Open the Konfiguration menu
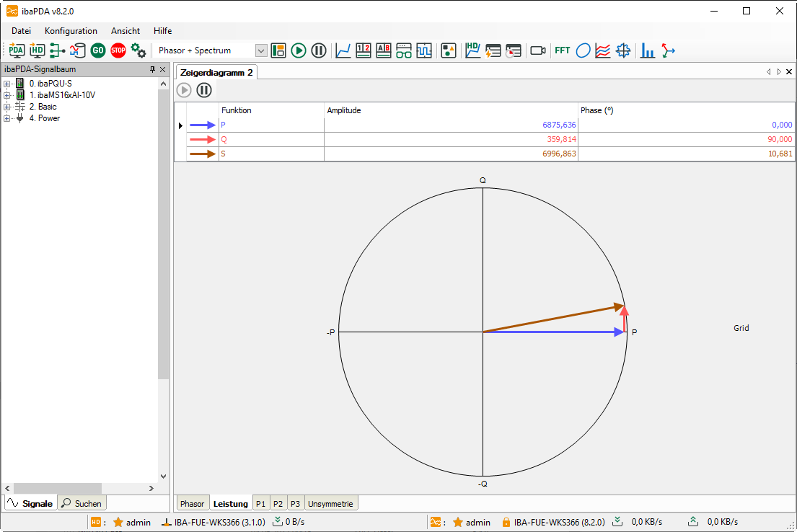Viewport: 797px width, 532px height. click(71, 31)
